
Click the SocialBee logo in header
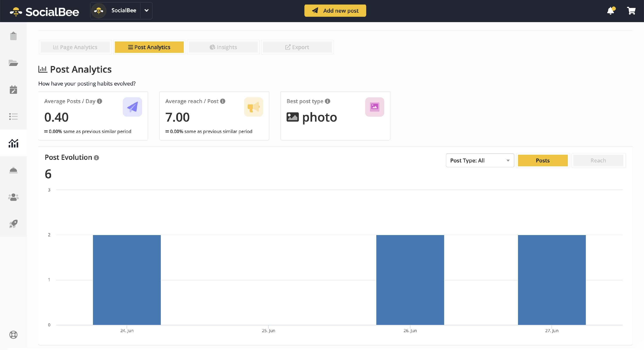[44, 12]
